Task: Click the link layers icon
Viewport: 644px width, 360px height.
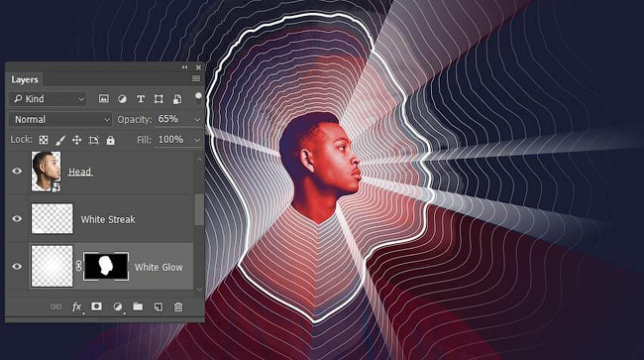Action: click(x=55, y=307)
